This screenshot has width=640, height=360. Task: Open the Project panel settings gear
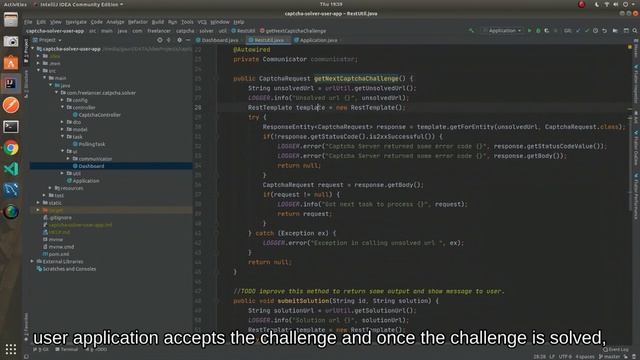(x=179, y=40)
